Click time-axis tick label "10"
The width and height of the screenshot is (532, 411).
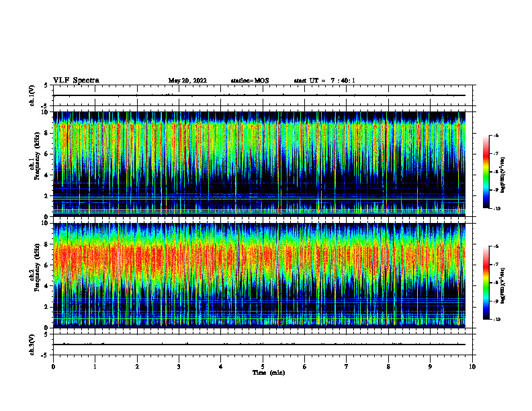(472, 367)
